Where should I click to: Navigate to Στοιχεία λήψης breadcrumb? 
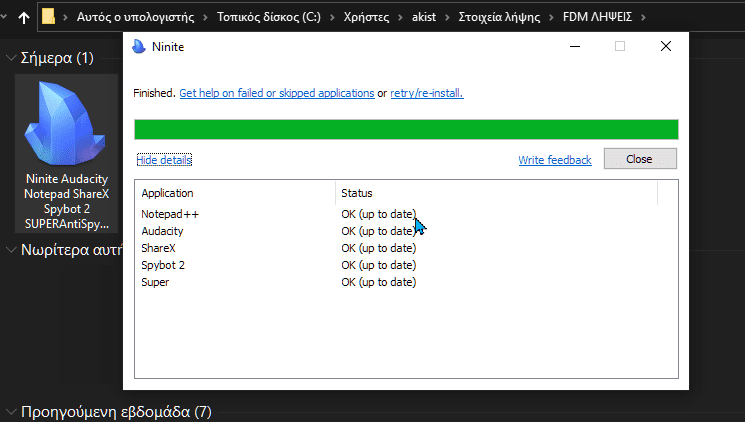click(499, 17)
